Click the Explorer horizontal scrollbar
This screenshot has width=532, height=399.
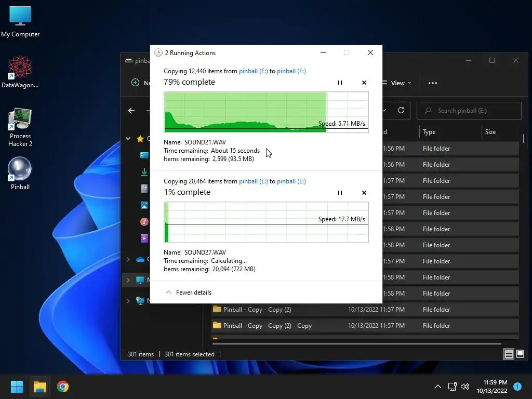(356, 344)
